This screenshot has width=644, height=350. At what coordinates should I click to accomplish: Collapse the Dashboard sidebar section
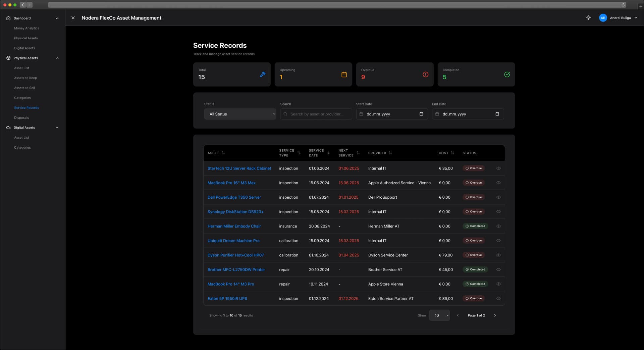coord(57,18)
